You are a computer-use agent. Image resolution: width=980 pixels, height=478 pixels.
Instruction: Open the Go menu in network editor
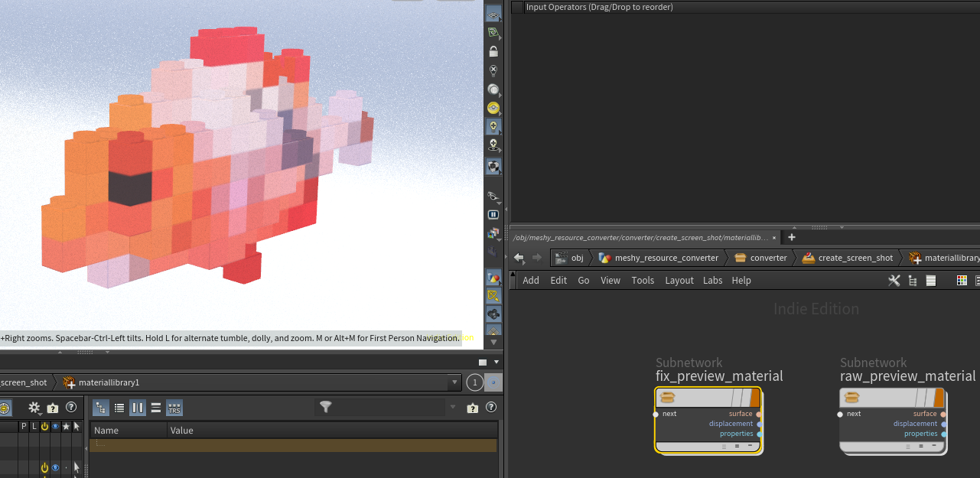point(584,281)
